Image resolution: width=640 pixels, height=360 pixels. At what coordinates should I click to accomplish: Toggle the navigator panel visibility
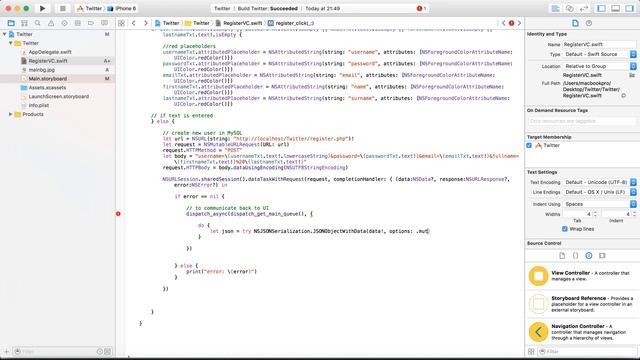[601, 8]
